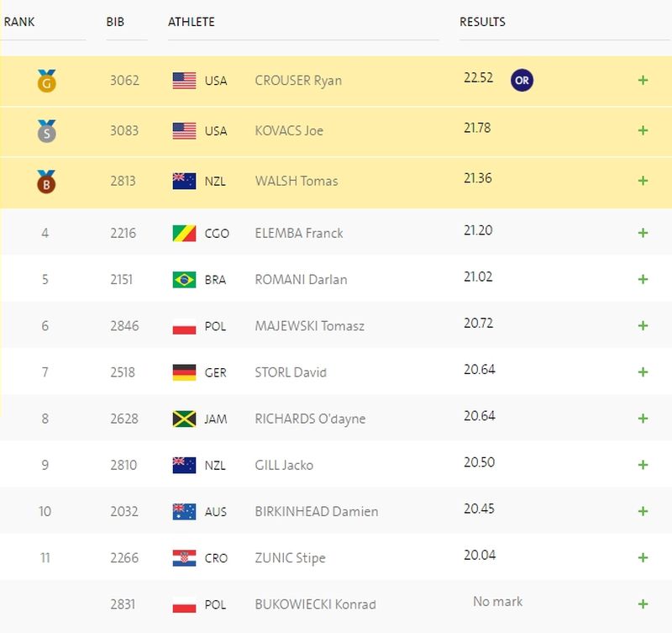
Task: Click the OR Olympic record badge
Action: (x=522, y=80)
